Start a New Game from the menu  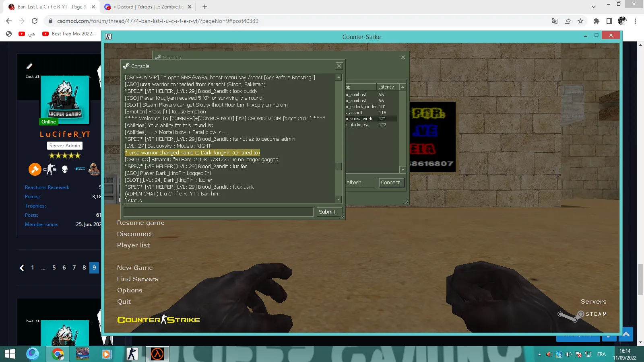[x=135, y=268]
